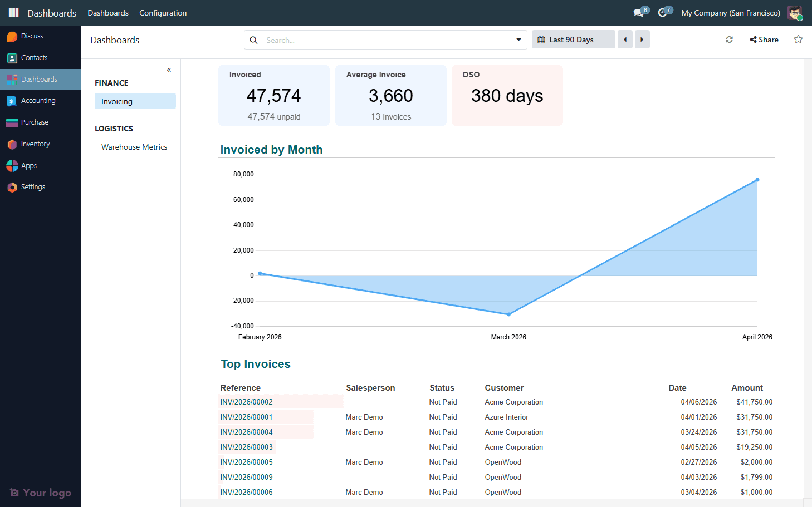The height and width of the screenshot is (507, 812).
Task: Open the activities menu with 7 items
Action: pyautogui.click(x=663, y=12)
